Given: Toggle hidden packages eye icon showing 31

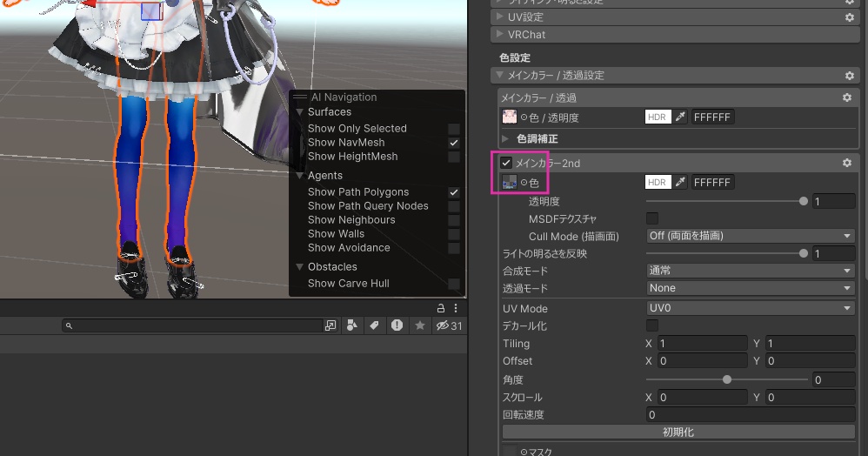Looking at the screenshot, I should coord(449,325).
